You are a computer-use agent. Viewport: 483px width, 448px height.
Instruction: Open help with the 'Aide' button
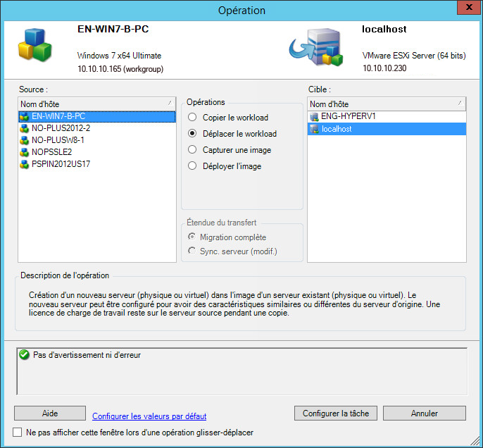coord(49,413)
